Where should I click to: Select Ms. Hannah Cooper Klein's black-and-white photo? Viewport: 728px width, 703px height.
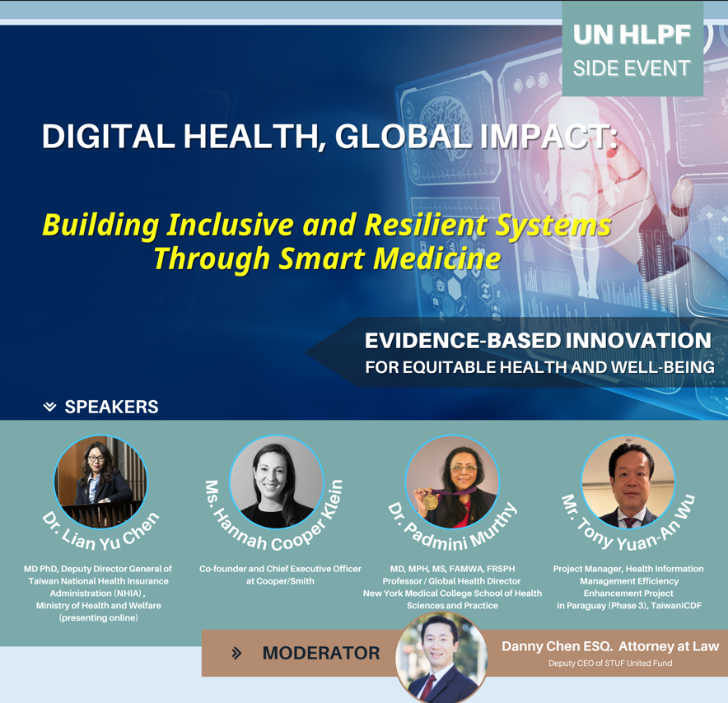pos(277,482)
